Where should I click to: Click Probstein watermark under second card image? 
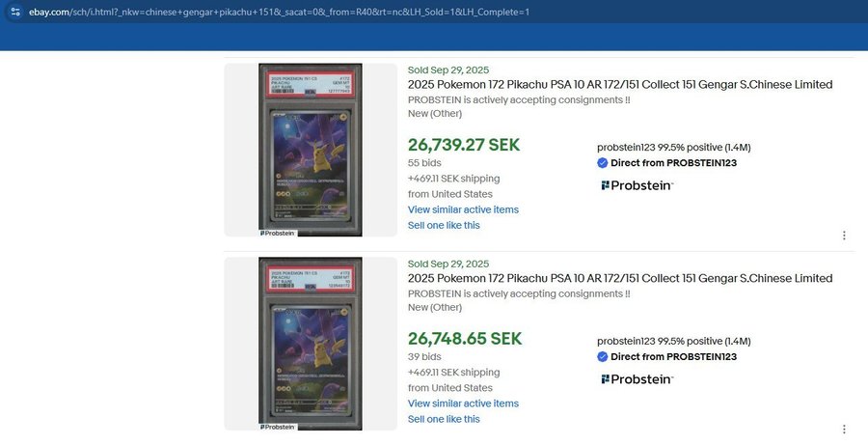[x=278, y=426]
